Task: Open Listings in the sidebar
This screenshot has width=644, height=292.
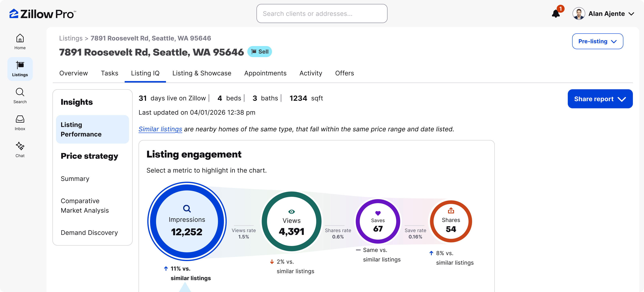Action: (20, 69)
